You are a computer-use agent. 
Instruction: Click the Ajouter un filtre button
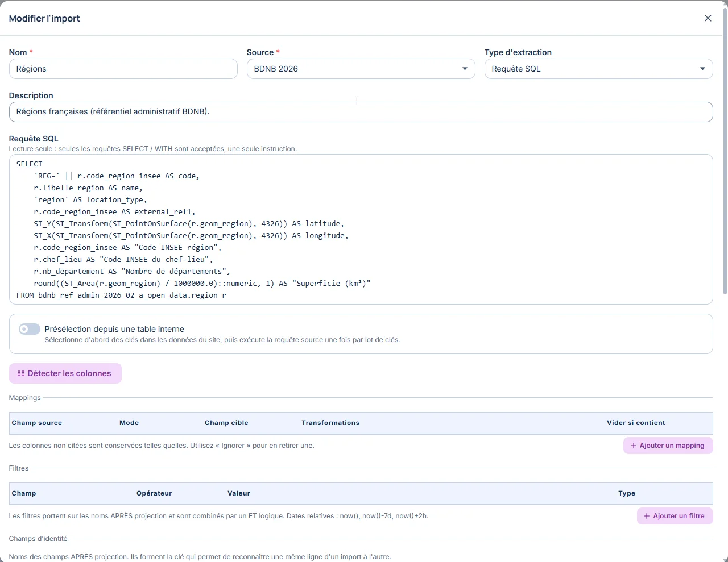(x=675, y=516)
